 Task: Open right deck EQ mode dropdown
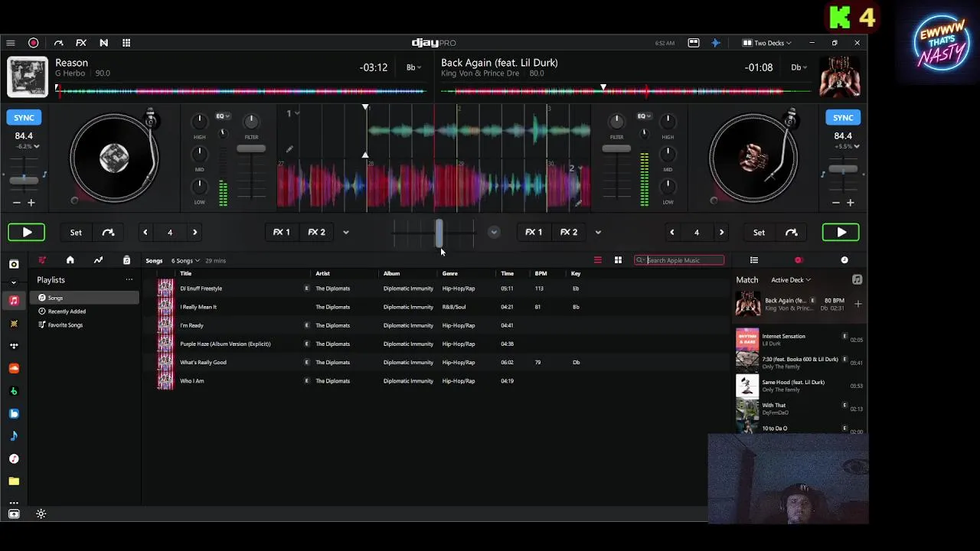(x=644, y=116)
